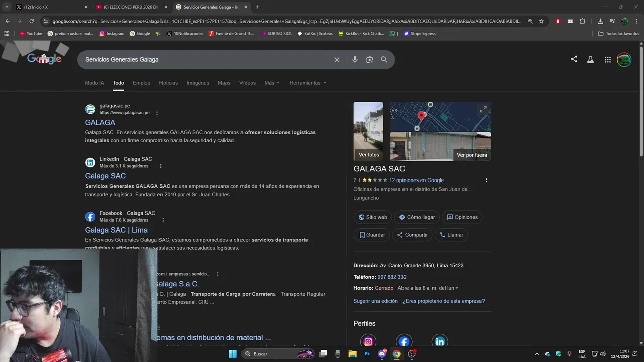Open the Facebook profile icon

pos(404,341)
